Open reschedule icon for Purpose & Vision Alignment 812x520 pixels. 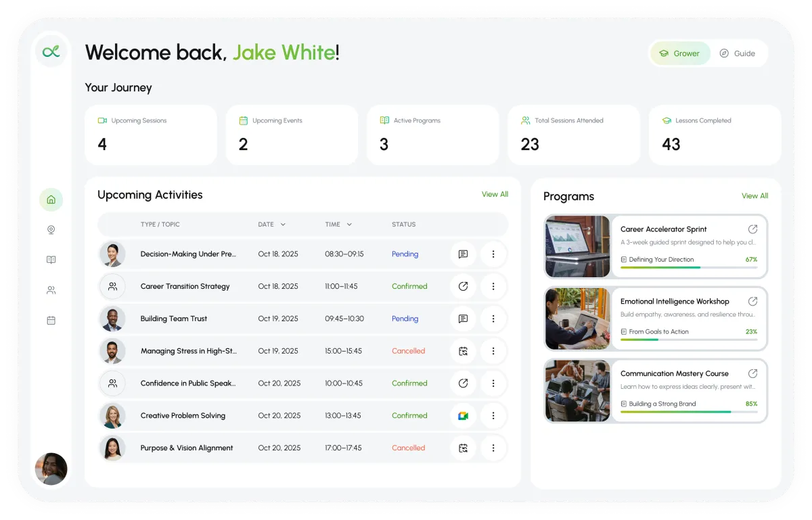463,448
